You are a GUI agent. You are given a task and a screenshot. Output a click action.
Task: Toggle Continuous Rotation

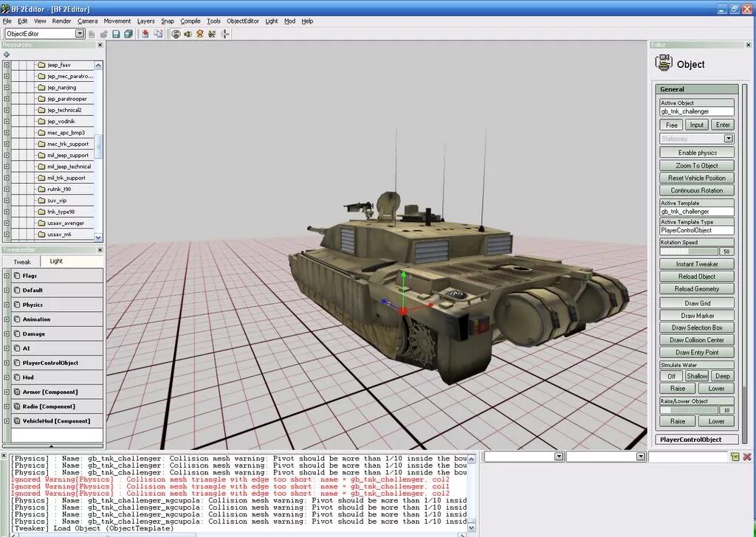point(697,190)
